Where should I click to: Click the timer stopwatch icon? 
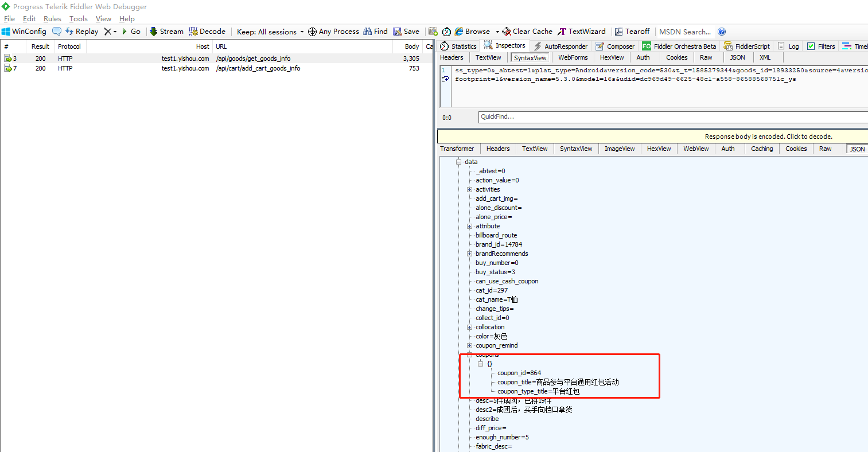pos(446,32)
